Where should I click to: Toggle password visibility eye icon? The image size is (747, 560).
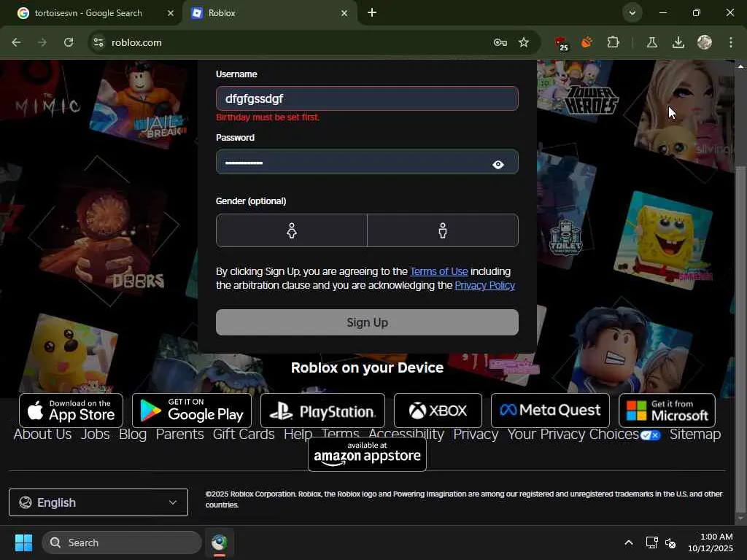point(498,164)
